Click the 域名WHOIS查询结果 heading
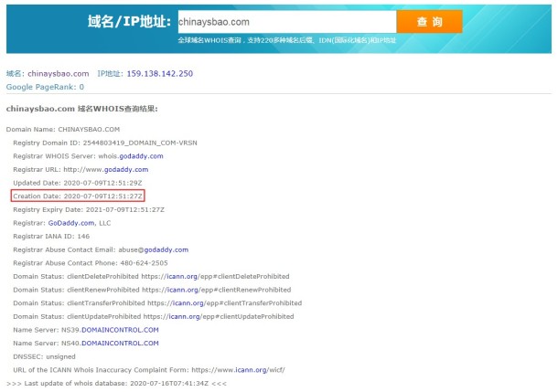Image resolution: width=558 pixels, height=392 pixels. [82, 109]
